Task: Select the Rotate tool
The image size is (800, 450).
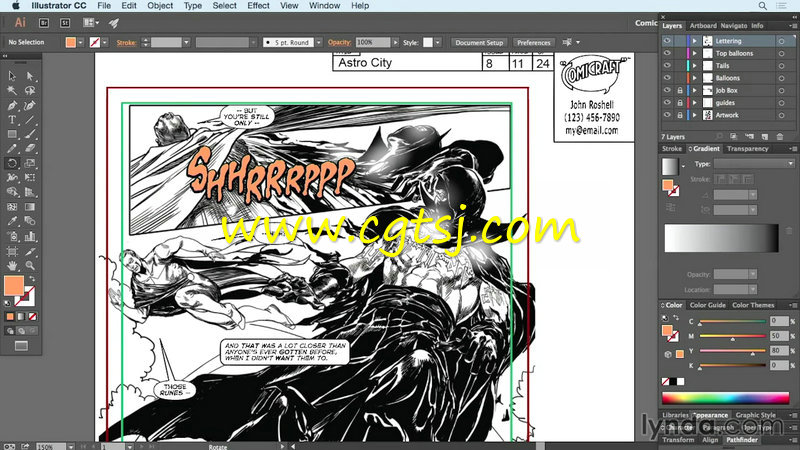Action: click(12, 163)
